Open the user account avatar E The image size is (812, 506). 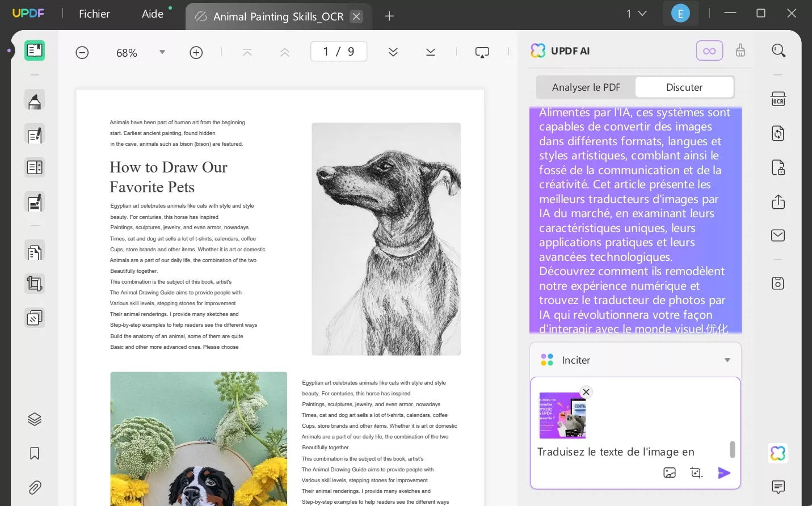pos(680,14)
